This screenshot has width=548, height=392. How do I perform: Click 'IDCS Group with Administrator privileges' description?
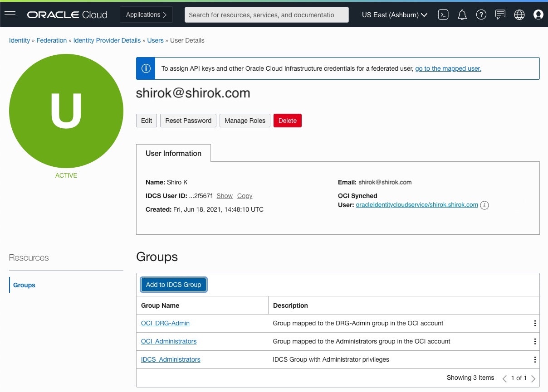coord(331,359)
